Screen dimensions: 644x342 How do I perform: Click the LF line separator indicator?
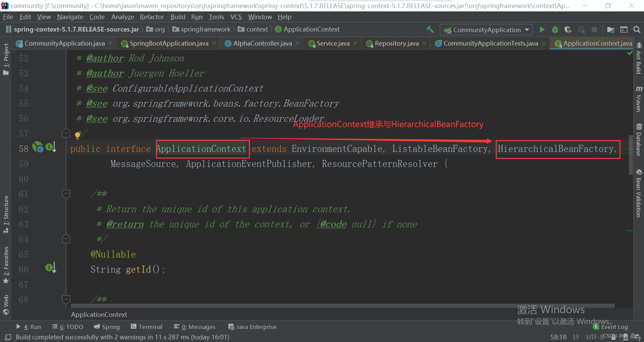[x=576, y=337]
